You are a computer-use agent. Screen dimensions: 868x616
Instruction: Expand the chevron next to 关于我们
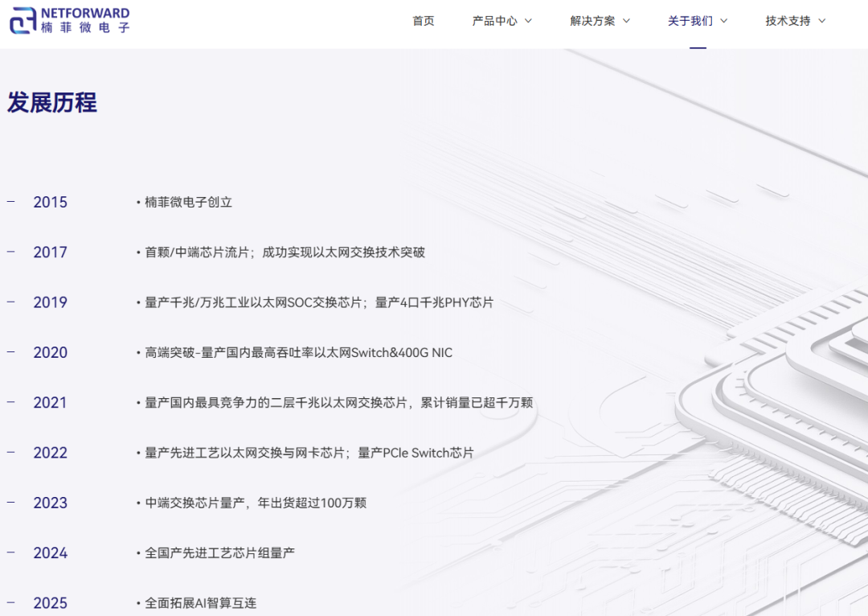pyautogui.click(x=723, y=21)
